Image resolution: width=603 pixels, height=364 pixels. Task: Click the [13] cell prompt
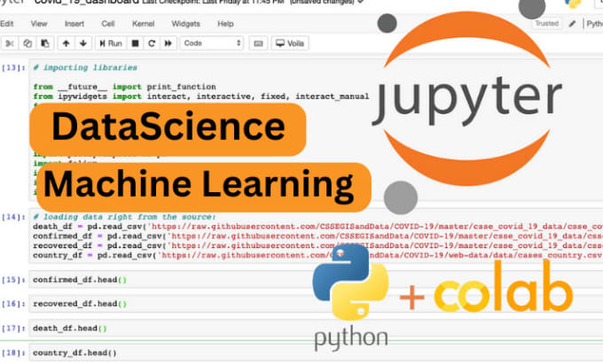coord(13,67)
